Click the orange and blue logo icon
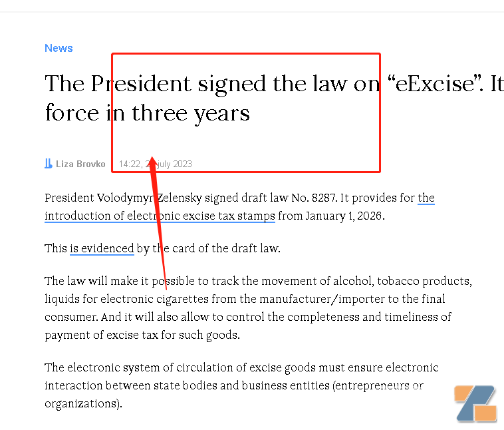This screenshot has width=504, height=430. coord(475,403)
